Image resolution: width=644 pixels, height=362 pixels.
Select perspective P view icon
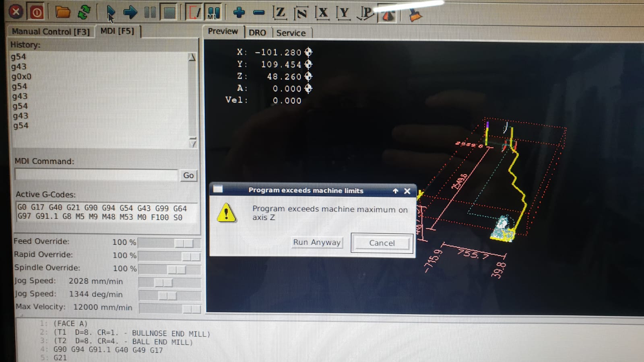pyautogui.click(x=365, y=13)
